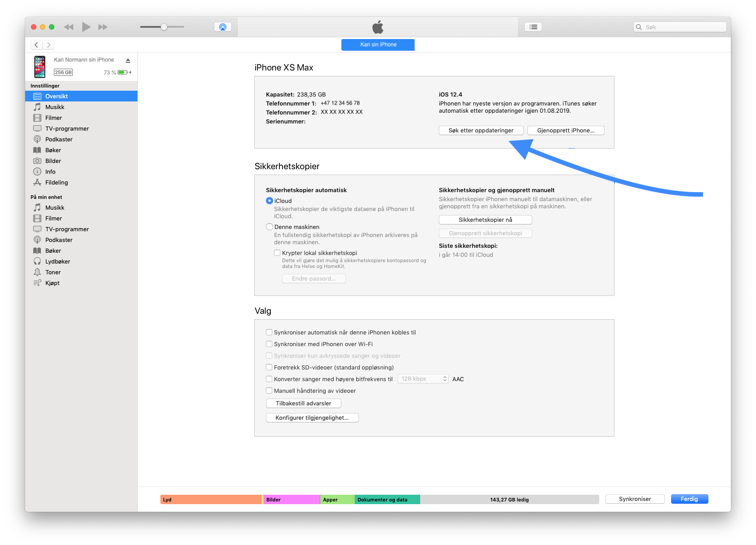The height and width of the screenshot is (545, 756).
Task: Click the Søk search field
Action: point(680,27)
